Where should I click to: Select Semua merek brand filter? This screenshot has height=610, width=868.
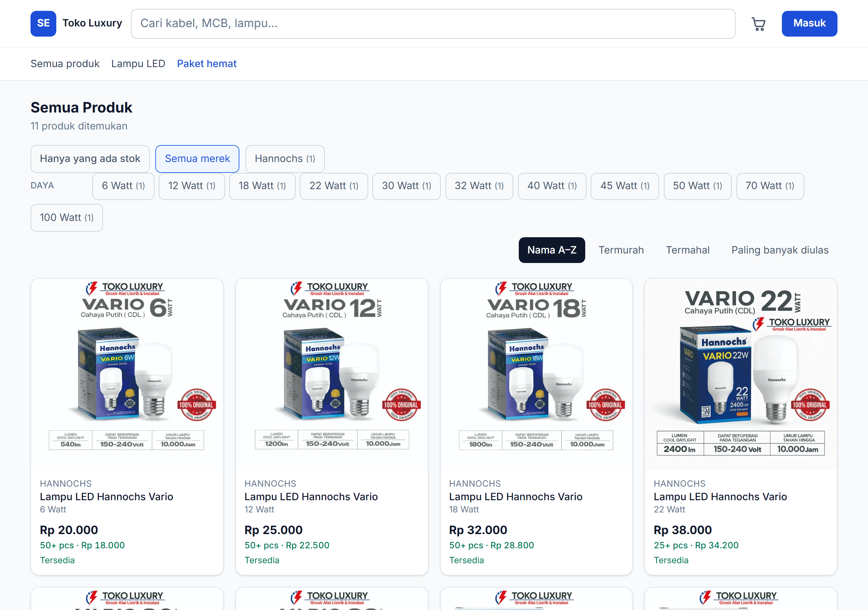pyautogui.click(x=197, y=159)
